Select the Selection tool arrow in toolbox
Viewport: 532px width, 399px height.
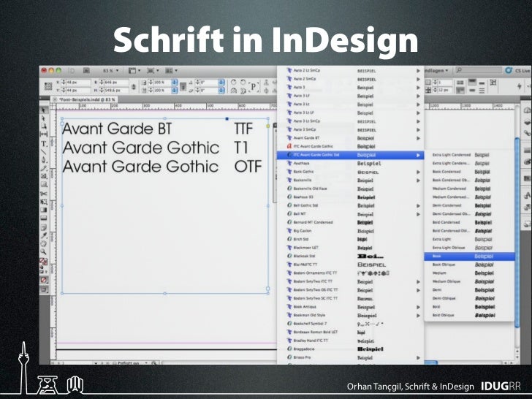pyautogui.click(x=44, y=110)
